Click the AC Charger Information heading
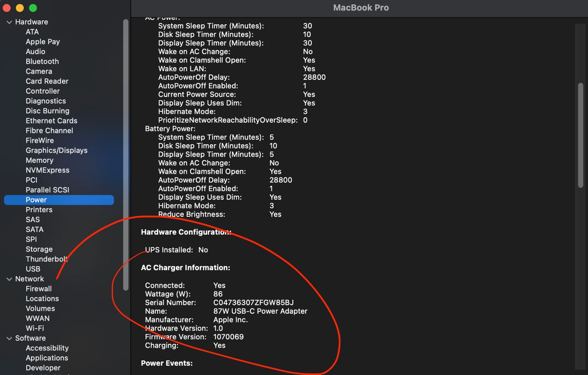This screenshot has width=588, height=375. pos(186,267)
